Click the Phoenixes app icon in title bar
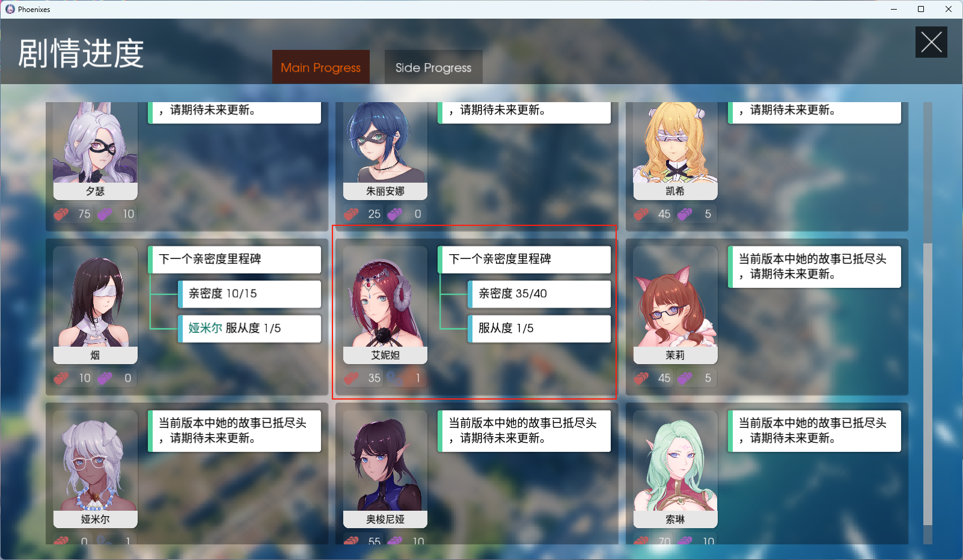 pos(10,9)
